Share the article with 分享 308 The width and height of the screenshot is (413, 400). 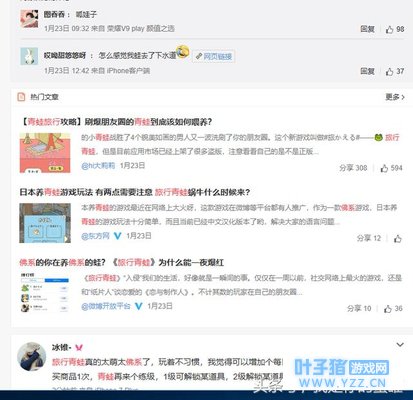tap(353, 168)
